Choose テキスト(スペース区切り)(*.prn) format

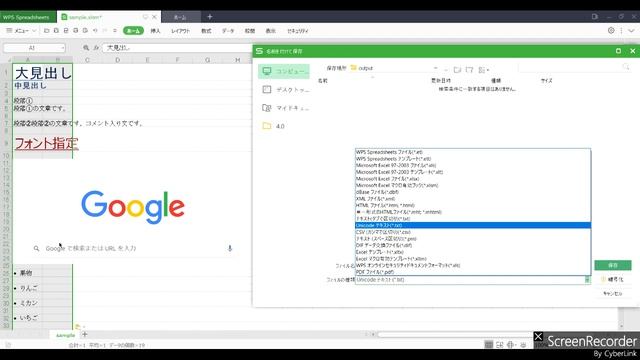pyautogui.click(x=473, y=239)
